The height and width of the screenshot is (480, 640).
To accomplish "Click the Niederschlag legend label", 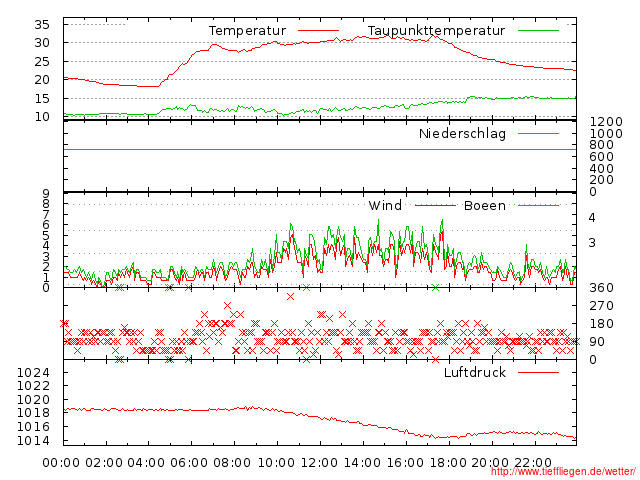I will click(462, 133).
